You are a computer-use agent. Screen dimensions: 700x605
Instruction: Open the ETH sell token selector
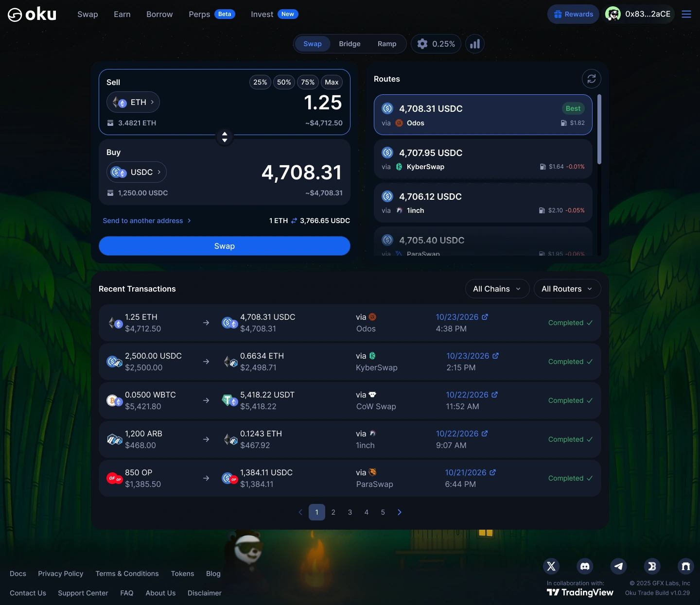tap(133, 102)
